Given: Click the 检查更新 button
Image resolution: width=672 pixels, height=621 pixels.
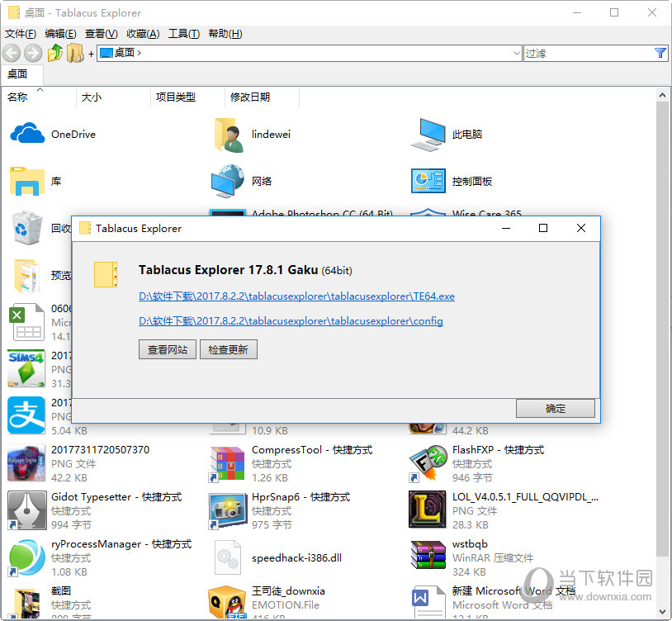Looking at the screenshot, I should [229, 350].
